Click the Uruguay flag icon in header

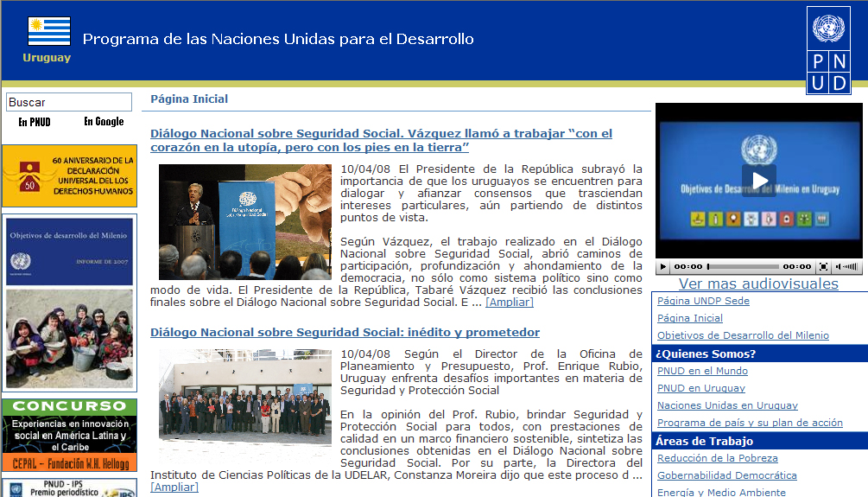pyautogui.click(x=48, y=32)
